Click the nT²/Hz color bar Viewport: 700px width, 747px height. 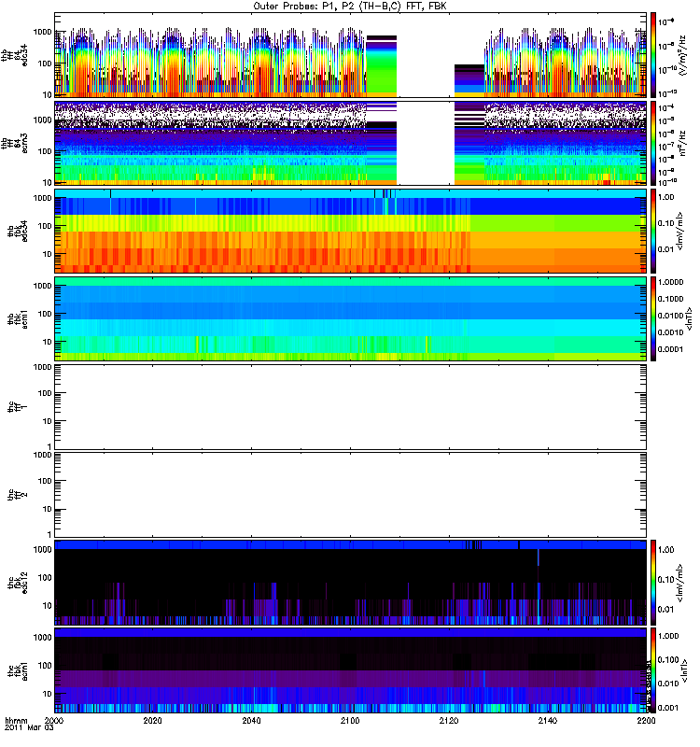click(x=653, y=143)
